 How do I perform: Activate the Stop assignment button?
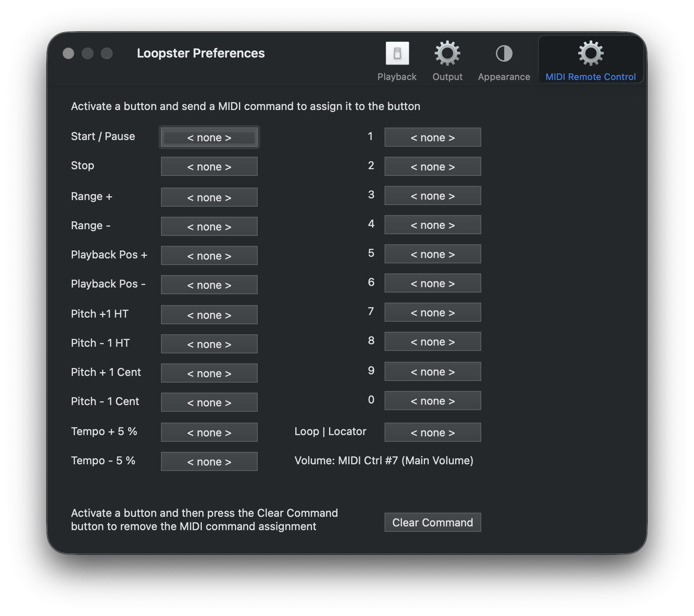(209, 166)
